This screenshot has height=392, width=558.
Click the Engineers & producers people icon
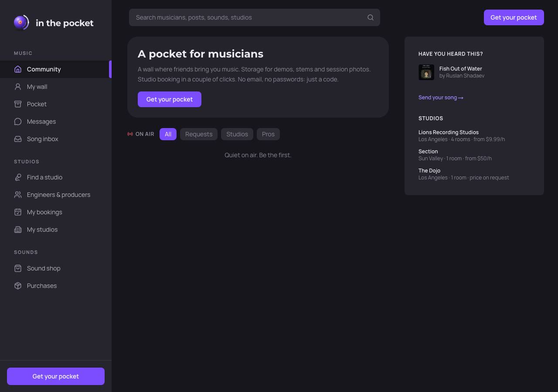(x=18, y=195)
